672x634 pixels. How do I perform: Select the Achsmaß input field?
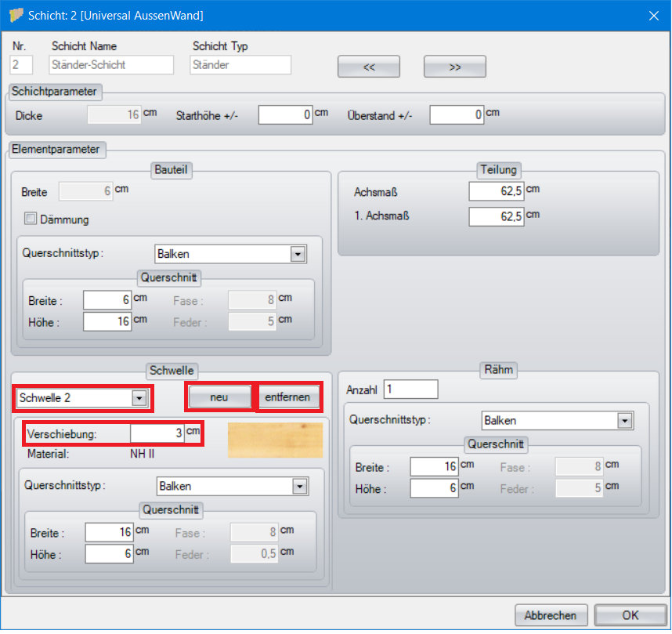tap(497, 191)
